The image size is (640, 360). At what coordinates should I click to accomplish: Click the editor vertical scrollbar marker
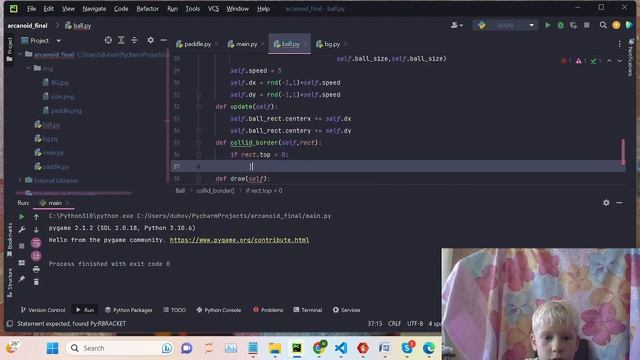623,152
